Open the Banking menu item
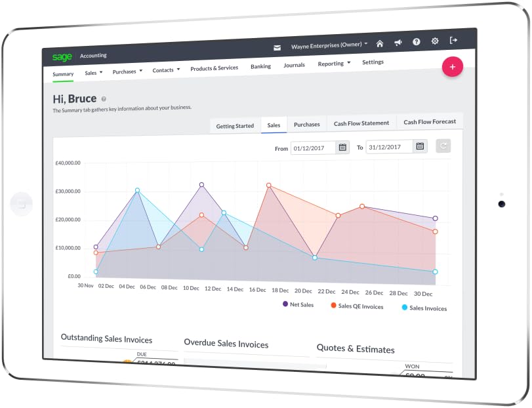The image size is (532, 408). (x=260, y=66)
